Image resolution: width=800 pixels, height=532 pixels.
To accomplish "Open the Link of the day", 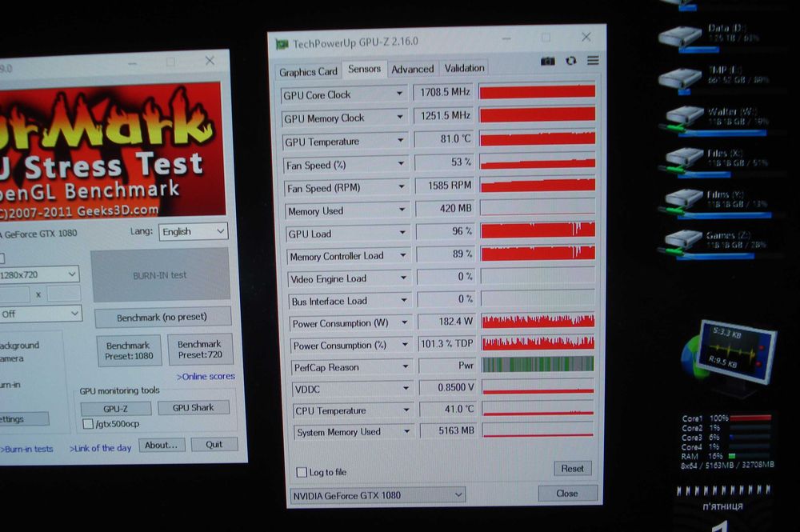I will [x=101, y=448].
